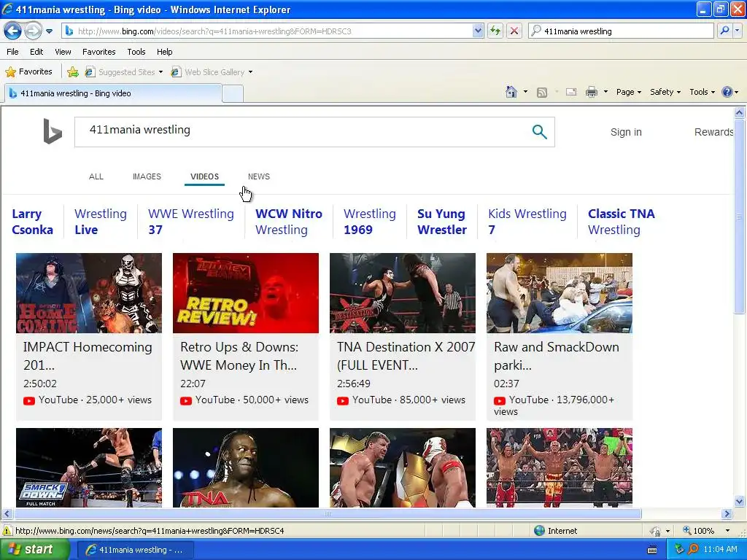747x560 pixels.
Task: Click the RSS feeds icon
Action: point(542,93)
